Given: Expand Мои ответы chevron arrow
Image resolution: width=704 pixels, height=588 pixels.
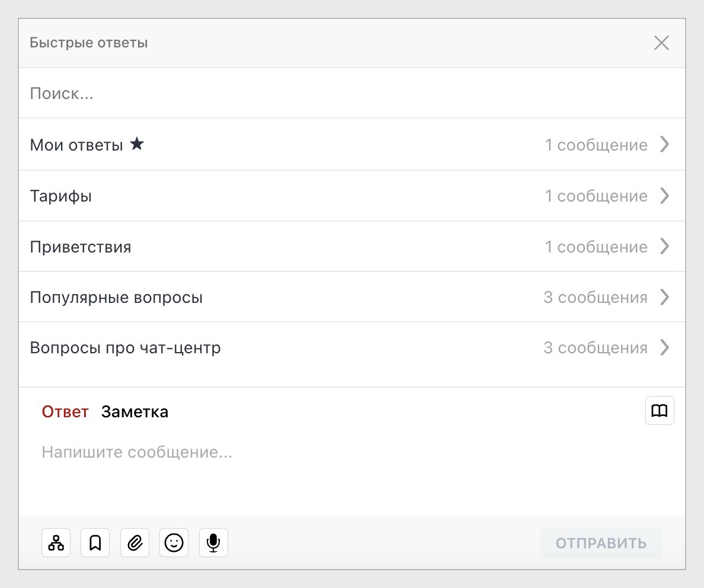Looking at the screenshot, I should (x=665, y=145).
